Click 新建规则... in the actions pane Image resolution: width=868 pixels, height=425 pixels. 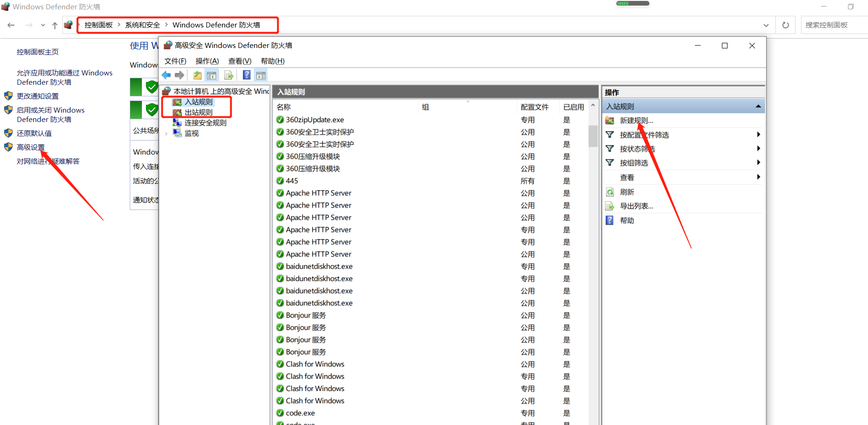(x=636, y=121)
